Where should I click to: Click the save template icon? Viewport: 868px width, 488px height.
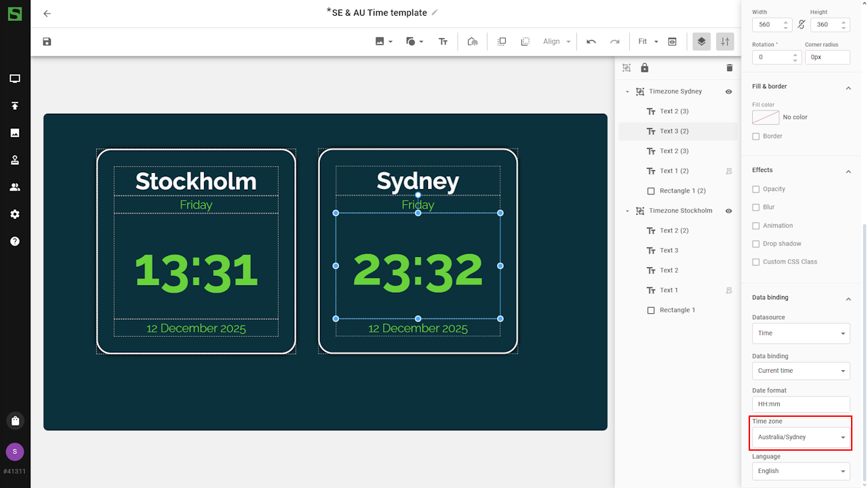47,42
